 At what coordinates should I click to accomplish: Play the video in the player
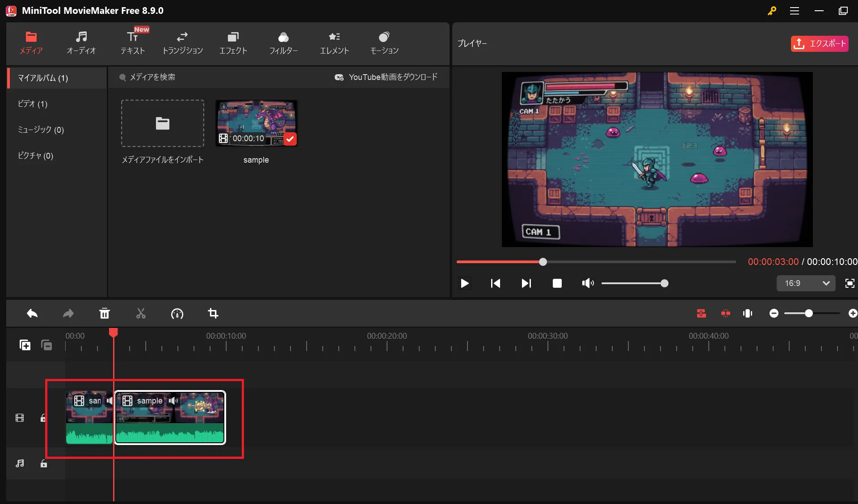465,283
